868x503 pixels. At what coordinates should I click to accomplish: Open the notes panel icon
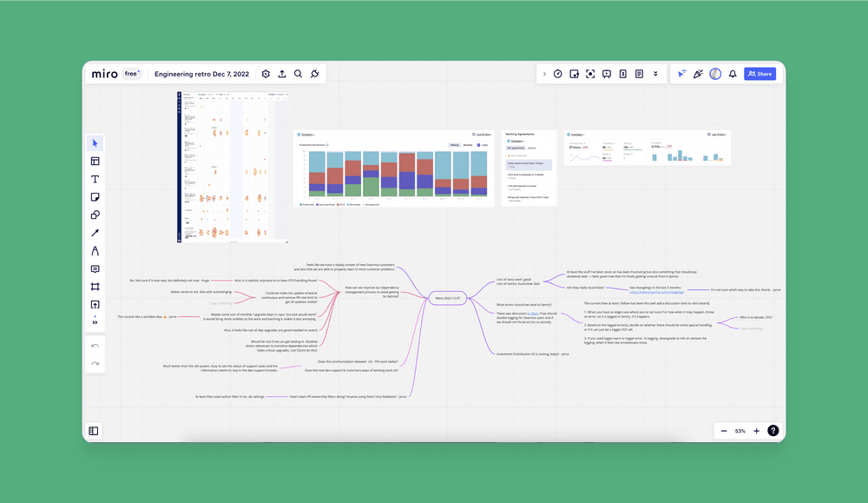pyautogui.click(x=639, y=74)
